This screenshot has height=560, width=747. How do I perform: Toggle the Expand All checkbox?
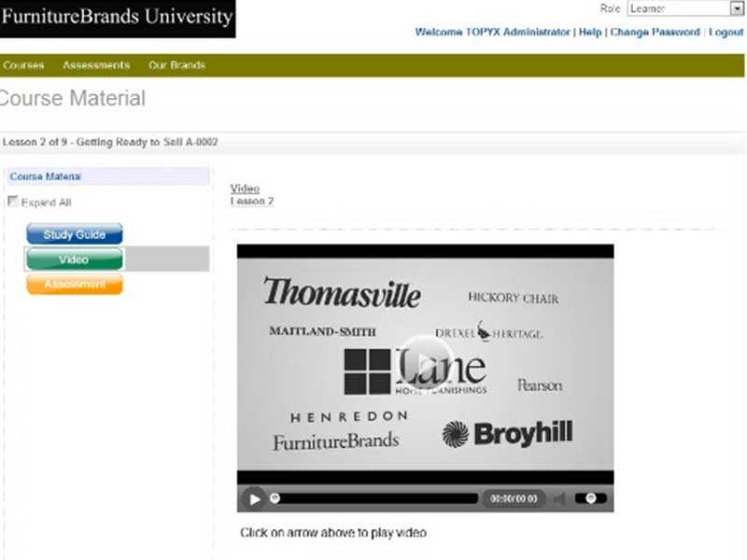(x=13, y=202)
